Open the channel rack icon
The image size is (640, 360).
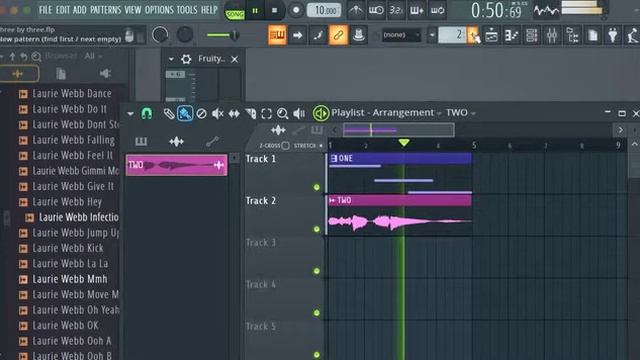tap(531, 36)
